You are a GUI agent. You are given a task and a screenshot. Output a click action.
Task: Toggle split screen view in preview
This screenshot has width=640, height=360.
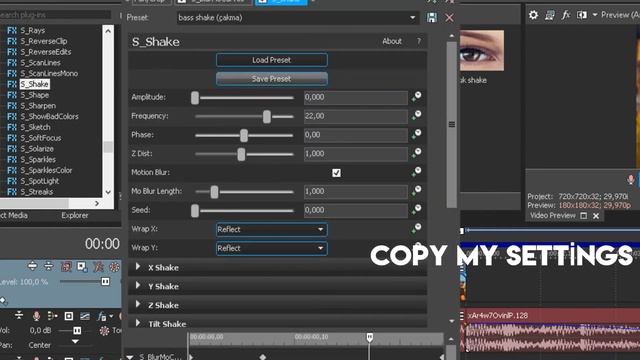[x=582, y=15]
